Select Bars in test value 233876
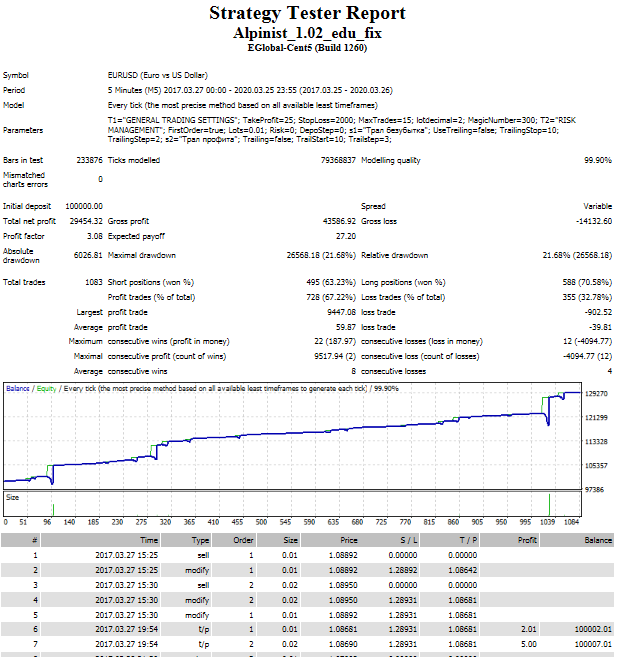 pyautogui.click(x=89, y=160)
